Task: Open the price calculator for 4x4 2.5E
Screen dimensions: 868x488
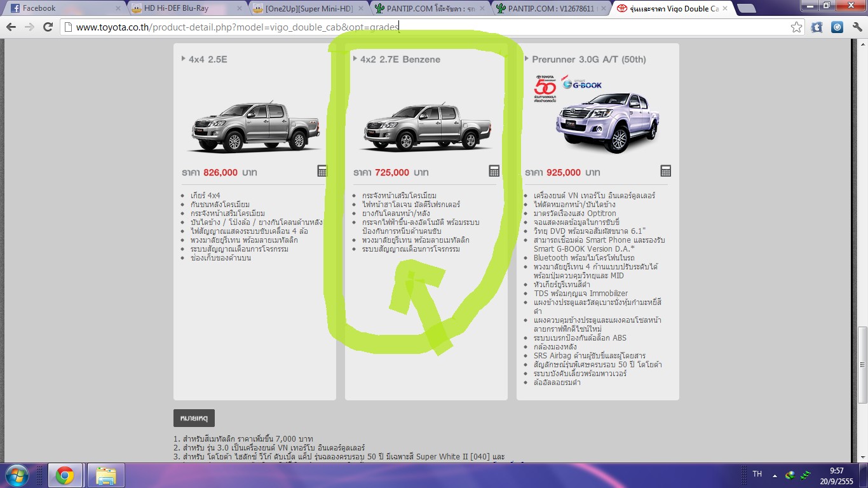Action: [322, 171]
